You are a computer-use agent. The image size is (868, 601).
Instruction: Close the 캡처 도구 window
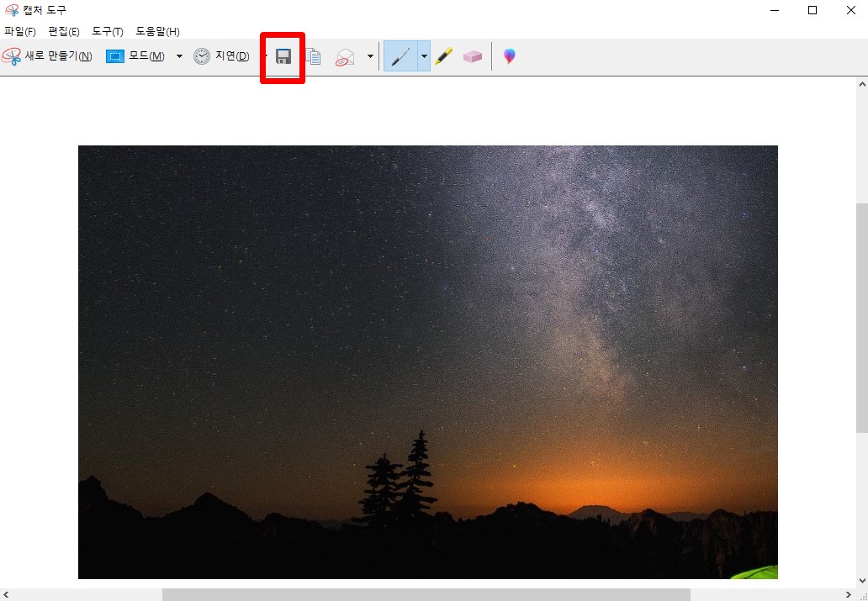coord(851,10)
